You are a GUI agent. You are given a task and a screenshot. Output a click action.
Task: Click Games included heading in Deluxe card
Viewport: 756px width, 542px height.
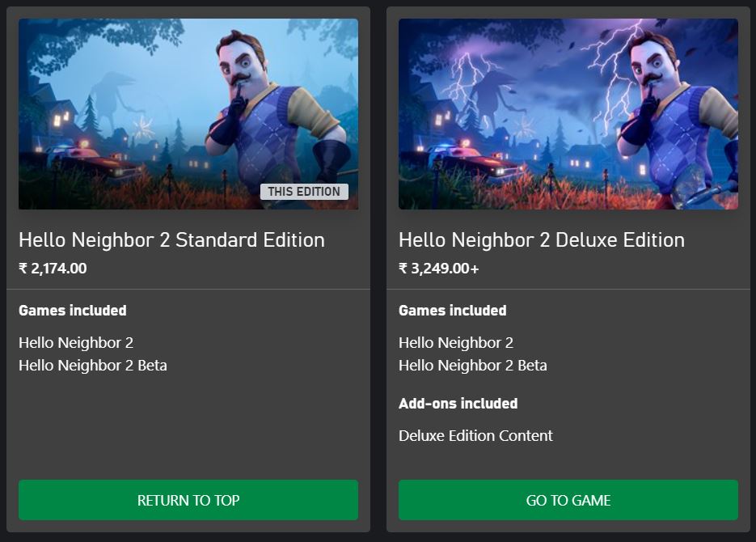452,310
